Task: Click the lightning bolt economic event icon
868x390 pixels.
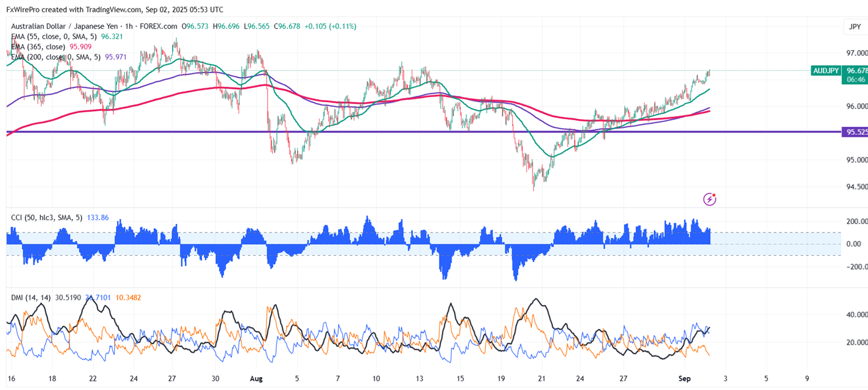Action: [709, 198]
